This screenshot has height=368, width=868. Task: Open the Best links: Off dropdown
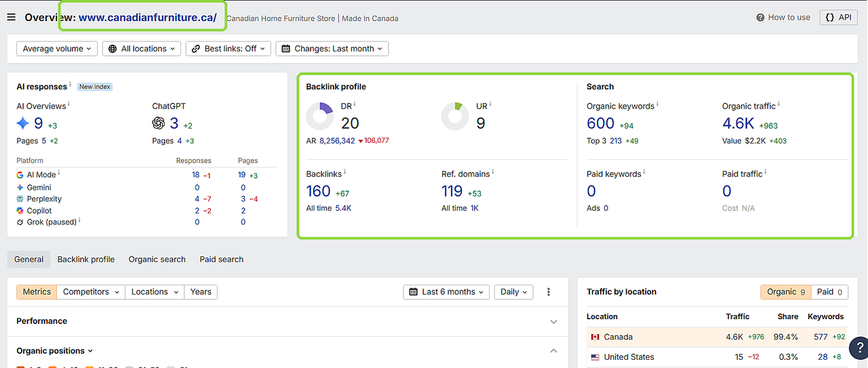(x=229, y=49)
